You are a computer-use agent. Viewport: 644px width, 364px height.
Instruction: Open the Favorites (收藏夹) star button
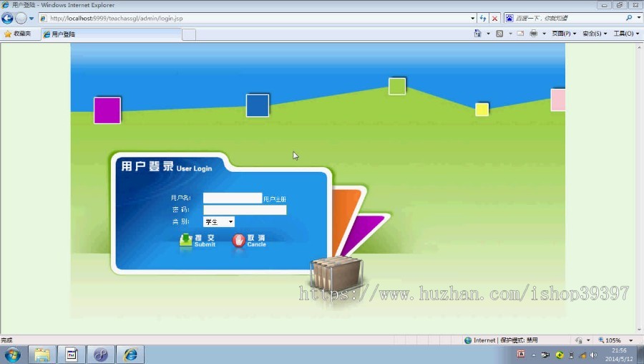coord(18,34)
